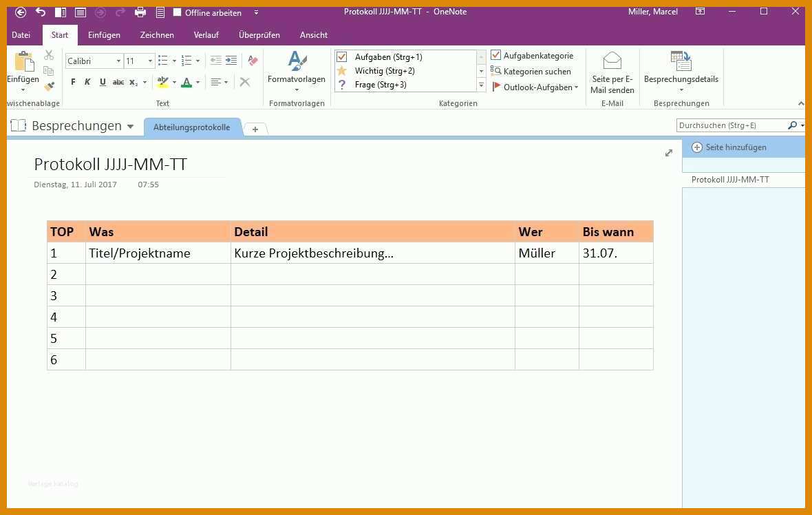Click Kategorien suchen to find tags
Viewport: 812px width, 515px height.
531,72
